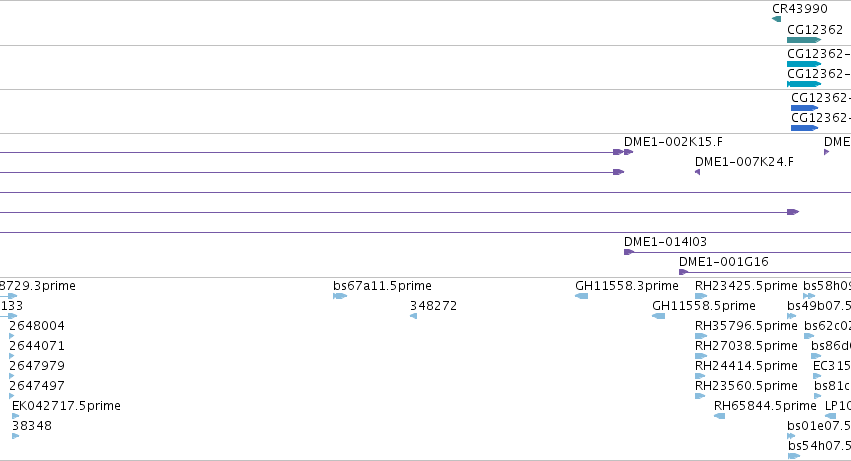Click the dark teal CG12362 gene arrow
Viewport: 851px width, 461px height.
[804, 40]
